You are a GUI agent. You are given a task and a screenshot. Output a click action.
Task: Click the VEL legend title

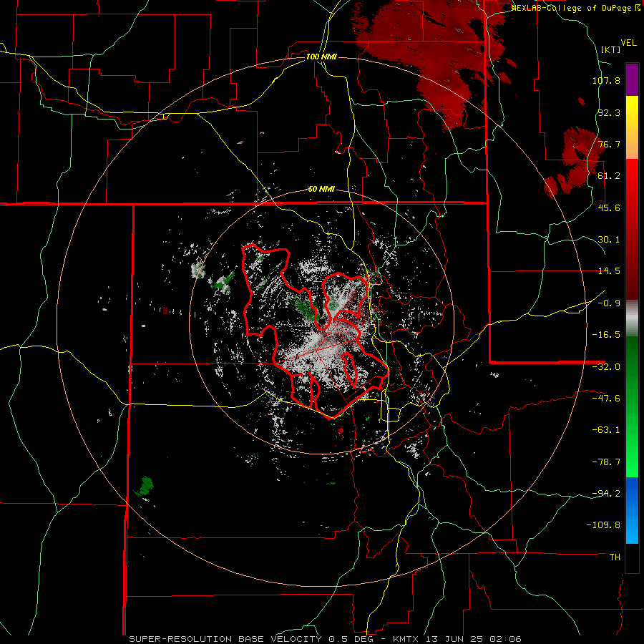click(x=628, y=43)
